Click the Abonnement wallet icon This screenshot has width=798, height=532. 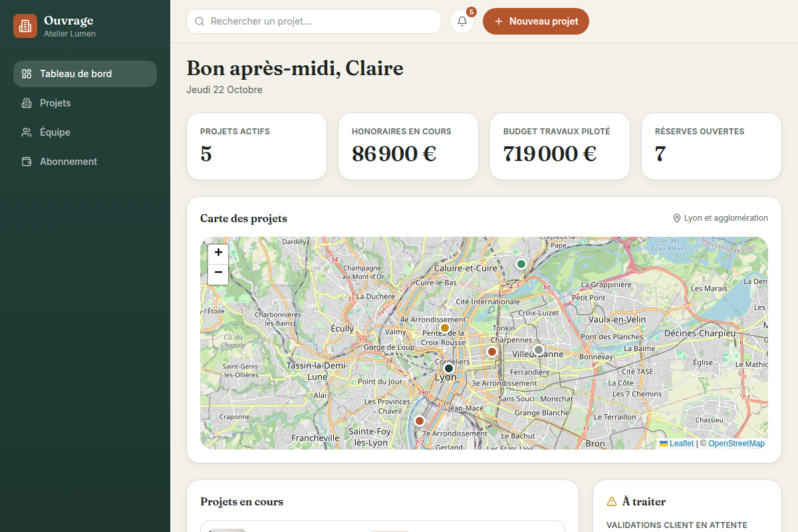point(27,162)
